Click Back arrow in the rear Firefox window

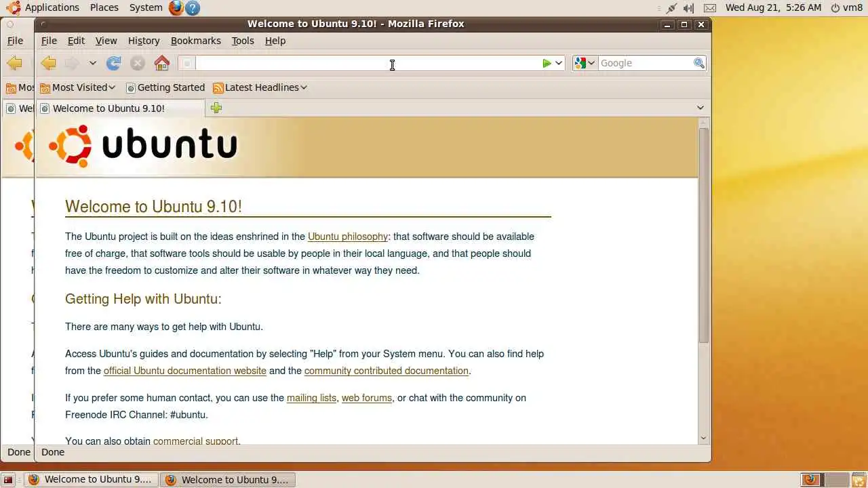[14, 63]
